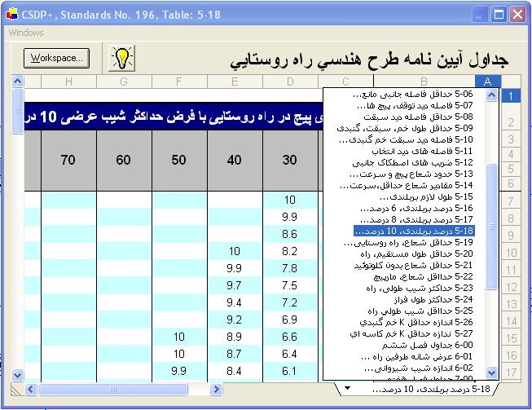Click row header 1
This screenshot has height=410, width=532.
point(511,96)
